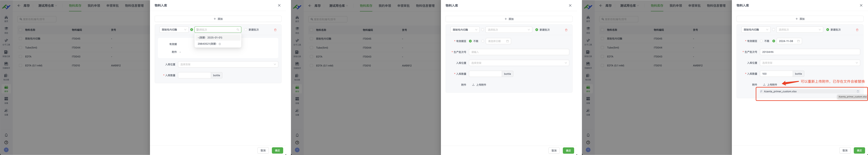Check EDTA (0.1 mM) checkbox in empty 生产批次号 screenshot
The height and width of the screenshot is (155, 868).
(311, 65)
